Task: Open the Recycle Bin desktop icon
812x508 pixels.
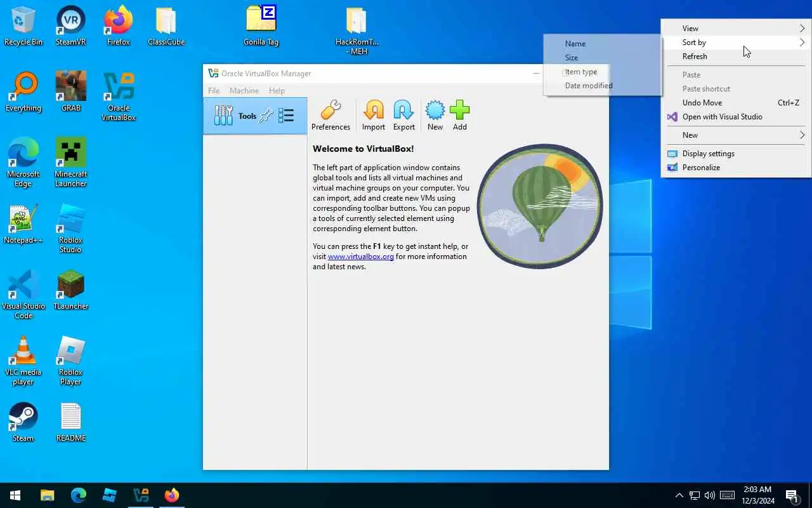Action: tap(23, 27)
